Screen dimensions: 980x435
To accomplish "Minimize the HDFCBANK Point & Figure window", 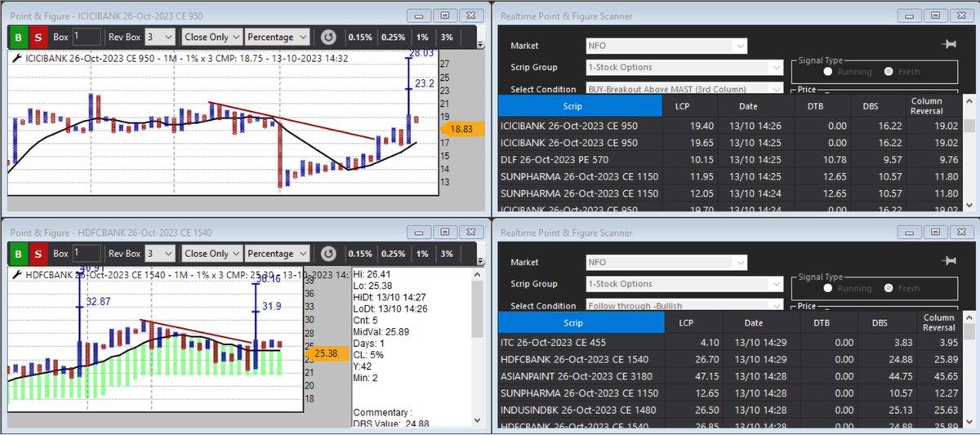I will tap(420, 233).
